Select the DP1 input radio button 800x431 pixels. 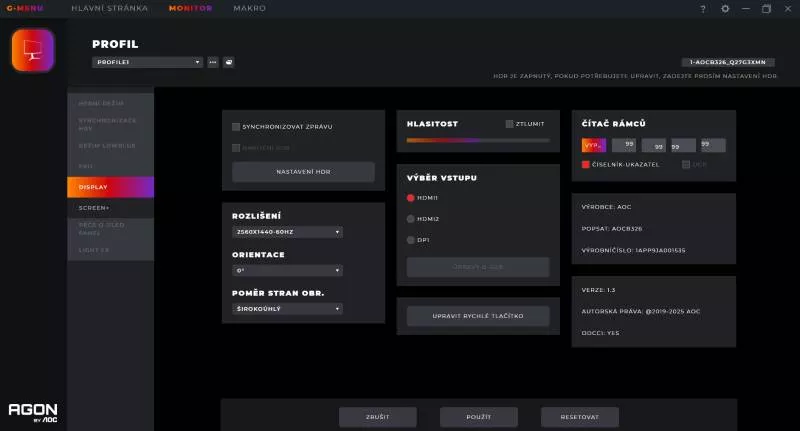pos(410,240)
